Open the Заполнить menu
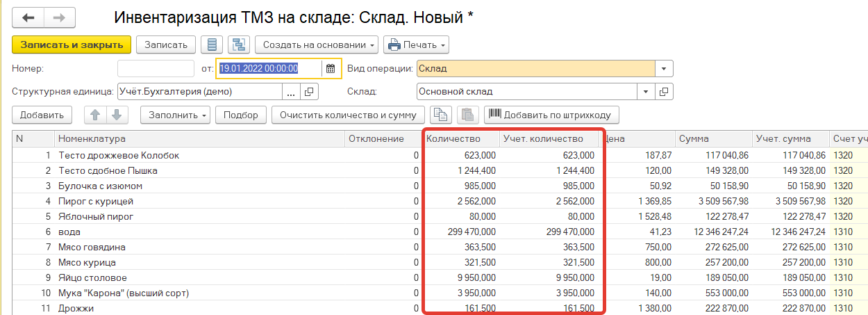The image size is (868, 315). (175, 115)
